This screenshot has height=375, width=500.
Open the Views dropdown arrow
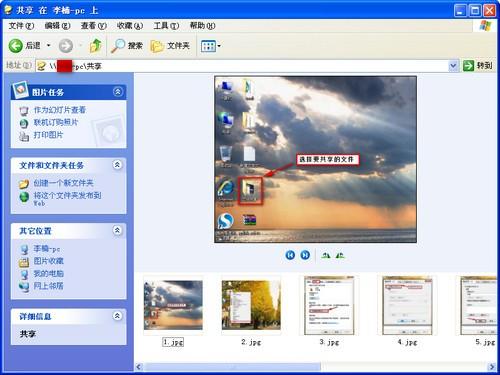(x=219, y=46)
